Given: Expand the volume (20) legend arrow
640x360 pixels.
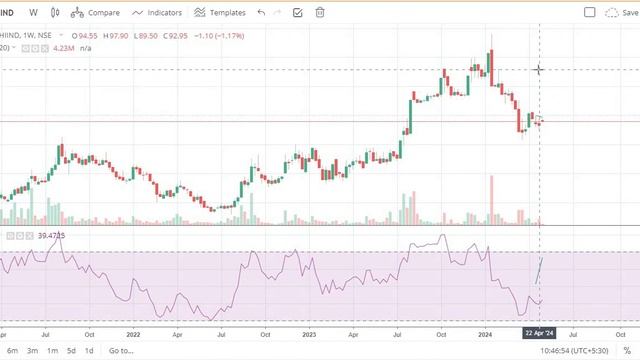Looking at the screenshot, I should point(13,48).
